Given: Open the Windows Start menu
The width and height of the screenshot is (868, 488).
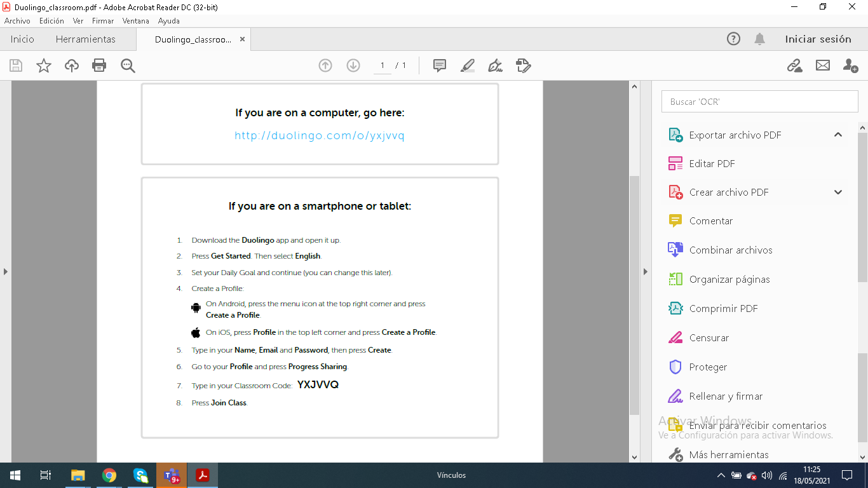Looking at the screenshot, I should 15,475.
